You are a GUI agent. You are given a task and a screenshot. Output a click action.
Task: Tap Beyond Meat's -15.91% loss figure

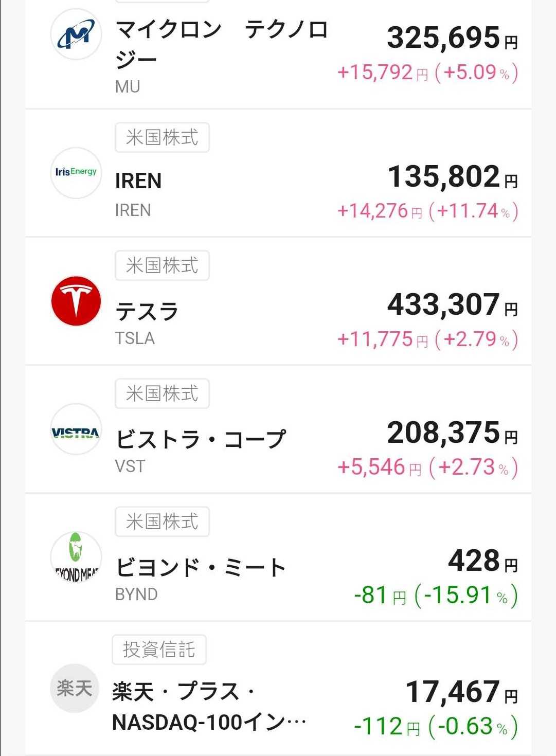click(x=466, y=595)
